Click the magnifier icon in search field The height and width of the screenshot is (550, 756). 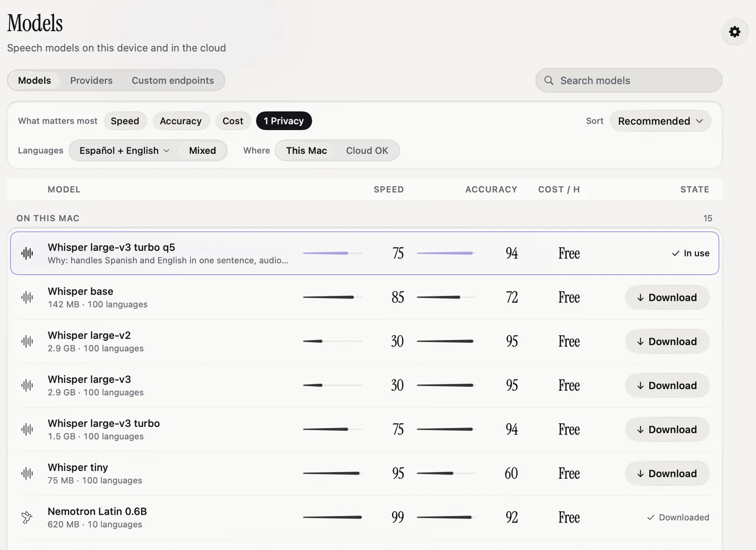tap(549, 80)
